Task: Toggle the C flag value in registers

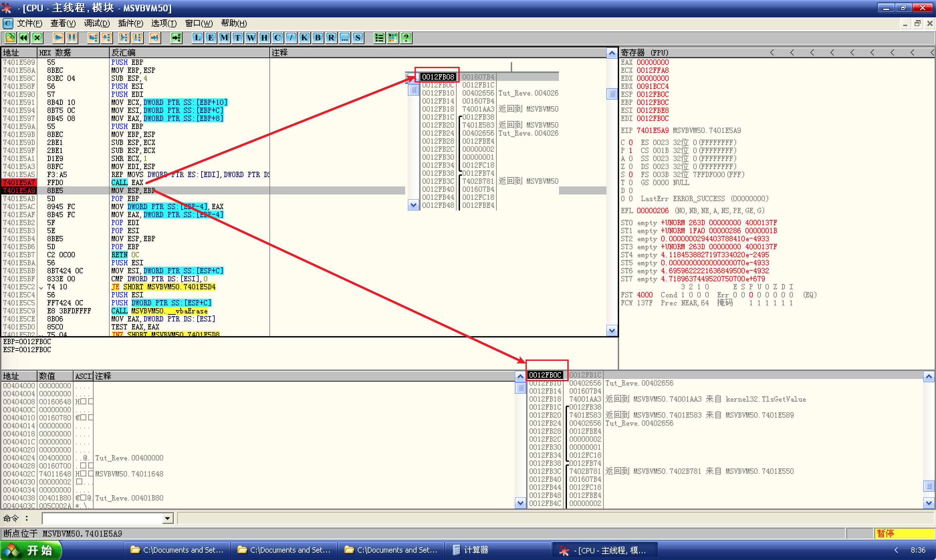Action: [x=630, y=143]
